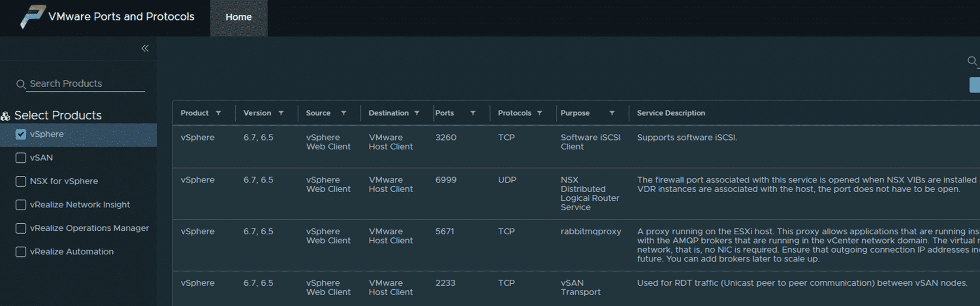Open the Source column filter
980x306 pixels.
tap(344, 113)
